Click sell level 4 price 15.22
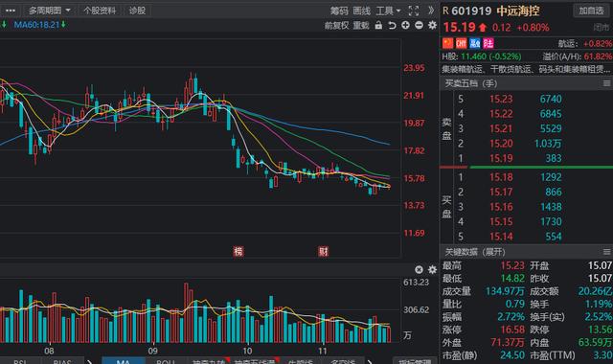The width and height of the screenshot is (613, 364). click(x=501, y=114)
